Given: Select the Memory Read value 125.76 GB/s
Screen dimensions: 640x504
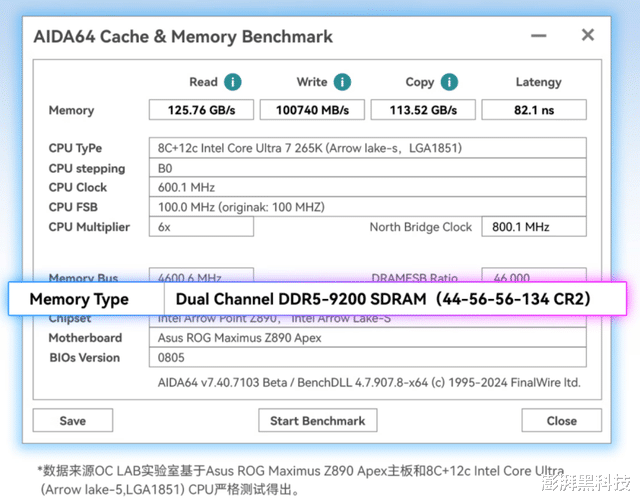Looking at the screenshot, I should 201,110.
